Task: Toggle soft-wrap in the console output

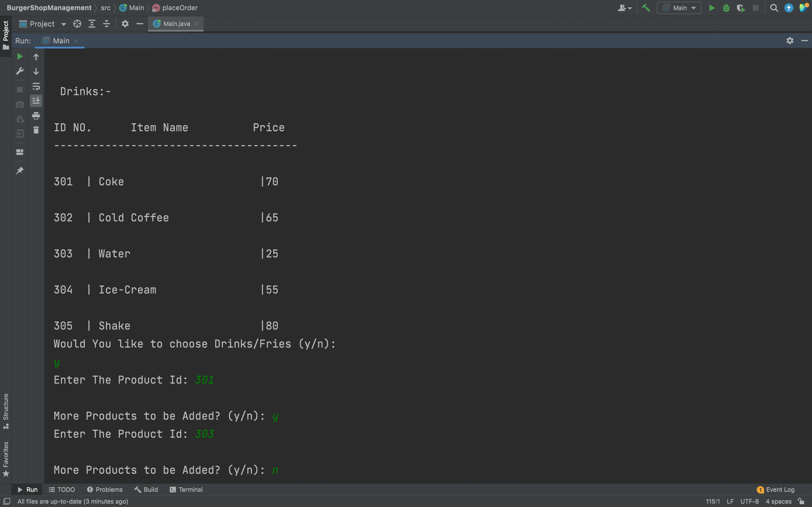Action: (x=36, y=86)
